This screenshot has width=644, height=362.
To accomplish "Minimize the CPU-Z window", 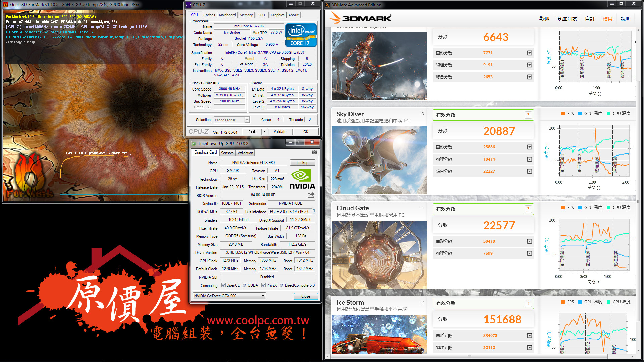I will 291,4.
